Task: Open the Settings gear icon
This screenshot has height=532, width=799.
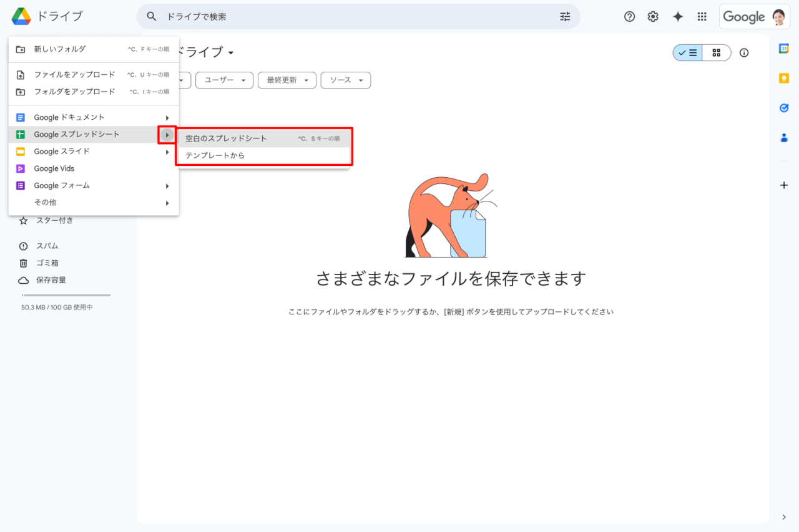Action: (653, 17)
